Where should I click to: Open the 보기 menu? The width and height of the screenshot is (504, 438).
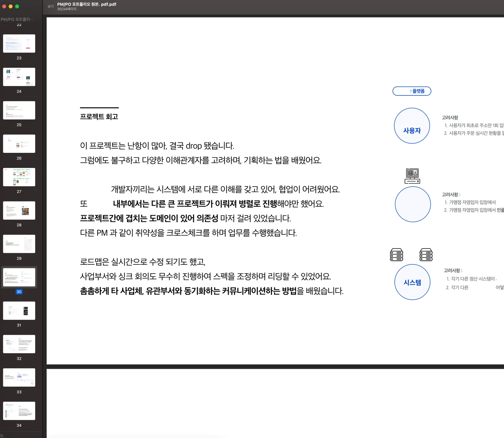click(x=50, y=6)
